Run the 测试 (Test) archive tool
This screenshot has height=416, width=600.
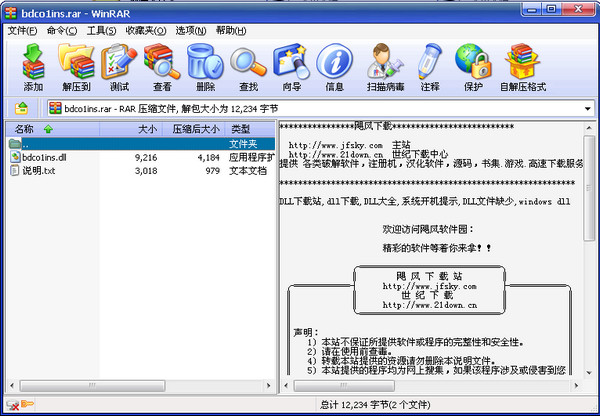click(x=119, y=68)
